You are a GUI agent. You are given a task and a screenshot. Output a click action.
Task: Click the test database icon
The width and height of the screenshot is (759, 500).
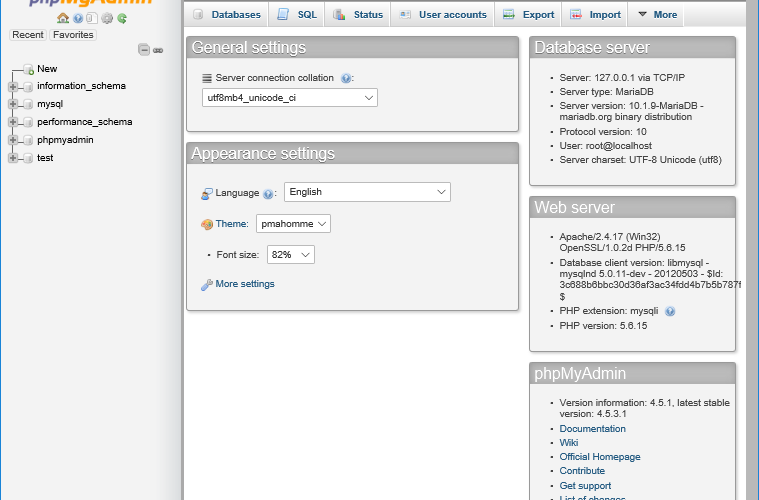[x=28, y=158]
